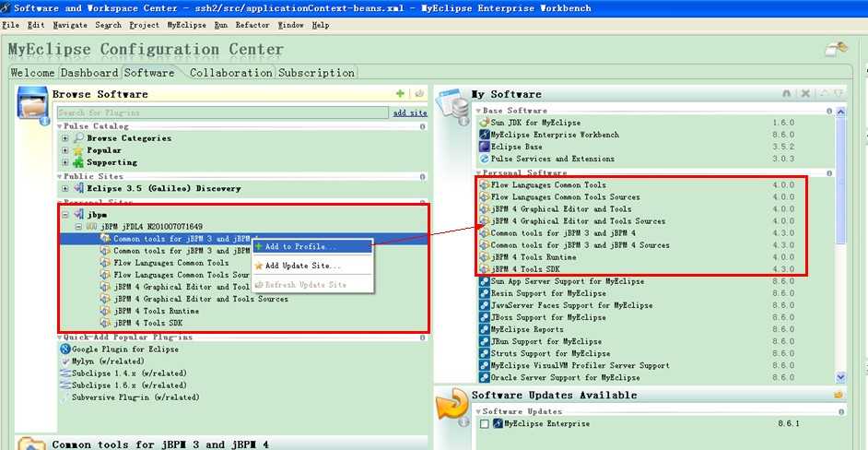Screen dimensions: 868x450
Task: Switch to the Dashboard tab
Action: (89, 73)
